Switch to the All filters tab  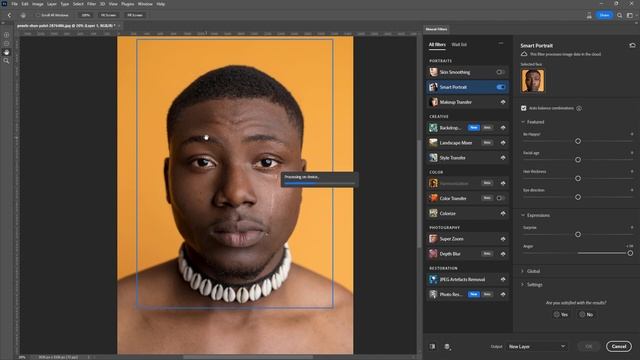point(437,44)
